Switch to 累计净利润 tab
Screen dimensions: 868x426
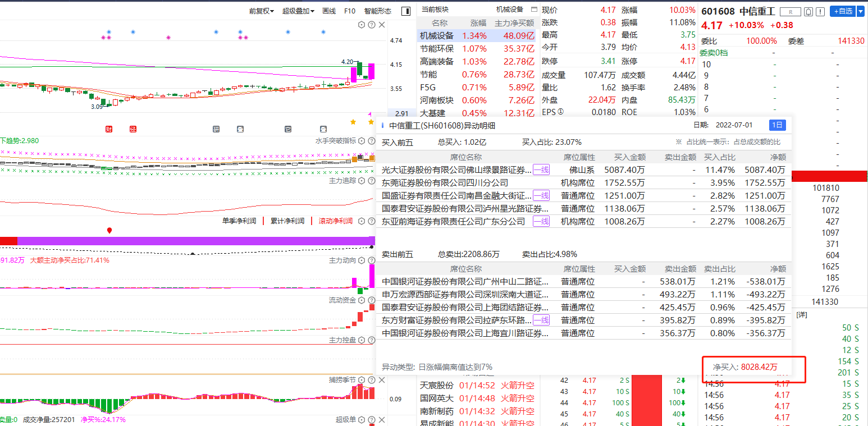point(287,221)
